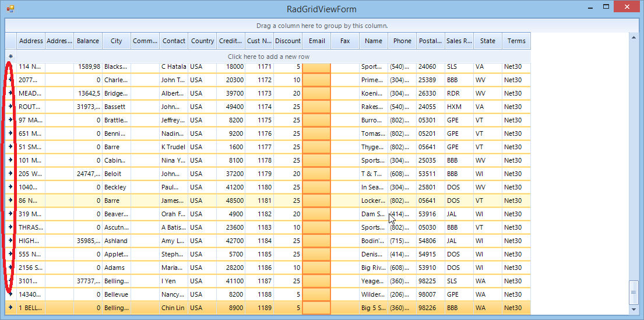Image resolution: width=644 pixels, height=320 pixels.
Task: Click the vertical scrollbar thumb
Action: [x=634, y=293]
